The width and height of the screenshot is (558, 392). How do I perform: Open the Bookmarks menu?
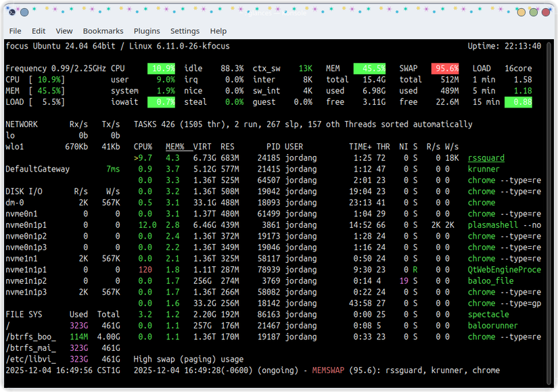click(103, 30)
